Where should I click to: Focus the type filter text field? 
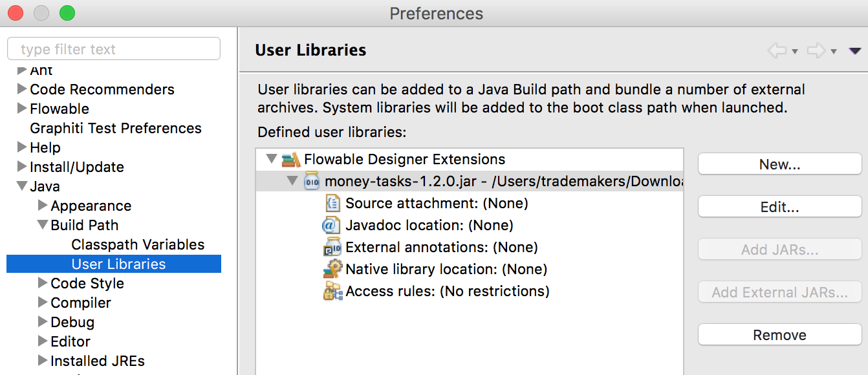click(113, 49)
